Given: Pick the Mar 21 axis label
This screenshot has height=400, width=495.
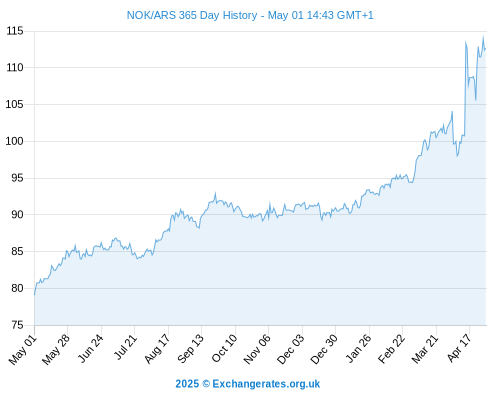Looking at the screenshot, I should tap(424, 349).
